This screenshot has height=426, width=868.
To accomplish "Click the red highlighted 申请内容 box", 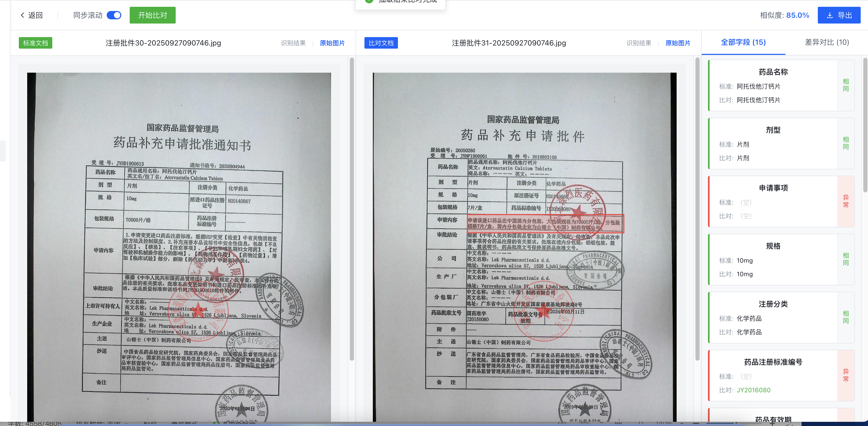I will point(545,224).
